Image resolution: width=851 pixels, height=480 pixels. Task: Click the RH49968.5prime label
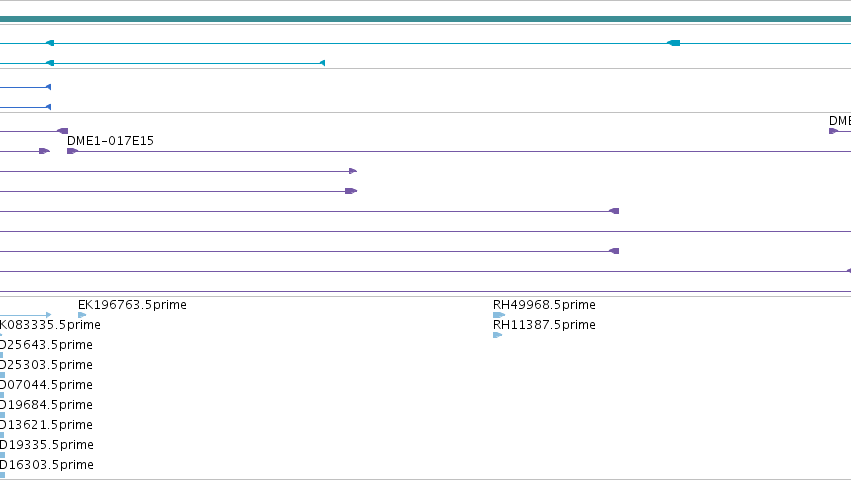(x=544, y=305)
